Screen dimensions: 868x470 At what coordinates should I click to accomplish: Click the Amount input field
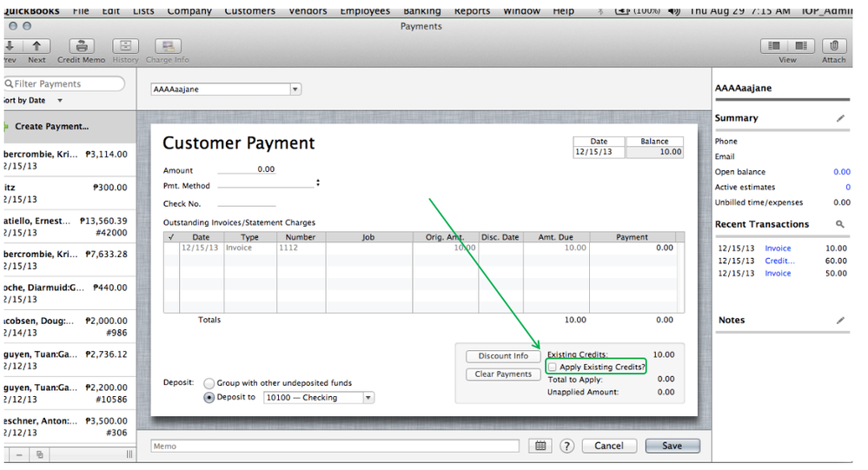click(x=247, y=169)
